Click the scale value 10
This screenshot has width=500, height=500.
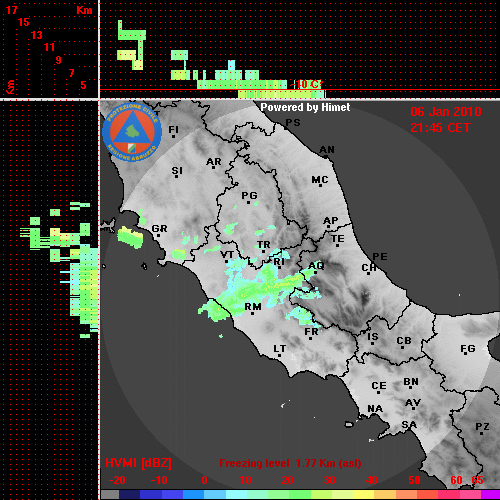click(246, 480)
